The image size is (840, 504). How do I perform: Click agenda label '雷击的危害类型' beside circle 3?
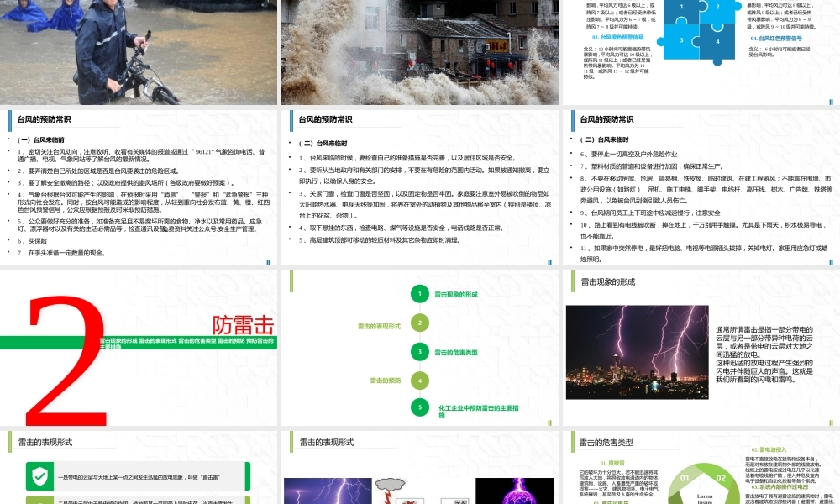pos(456,353)
